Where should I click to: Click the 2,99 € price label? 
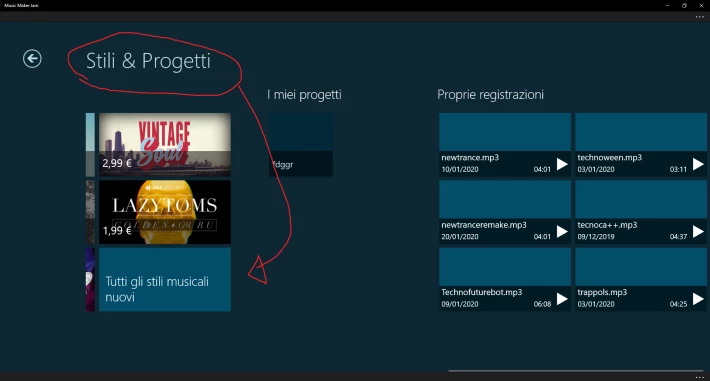[x=117, y=163]
